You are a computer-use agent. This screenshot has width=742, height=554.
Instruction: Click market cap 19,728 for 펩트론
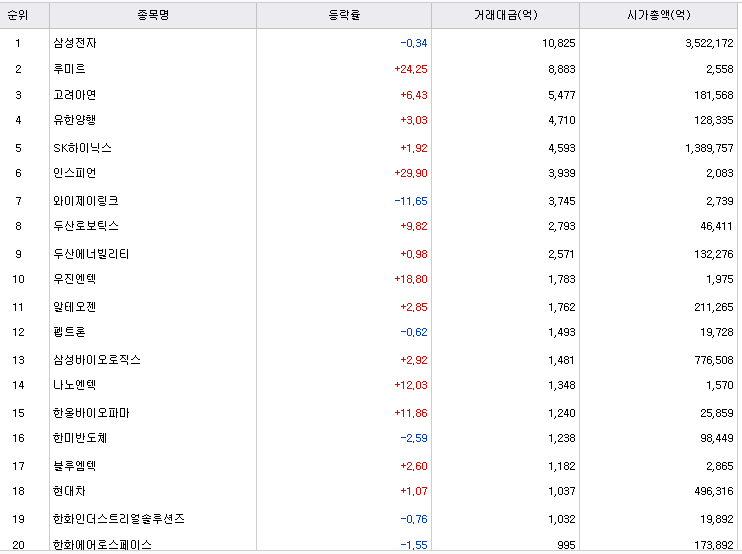[x=716, y=332]
